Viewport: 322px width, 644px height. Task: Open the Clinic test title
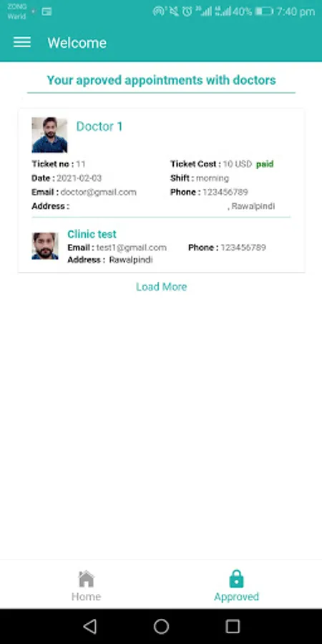coord(92,234)
